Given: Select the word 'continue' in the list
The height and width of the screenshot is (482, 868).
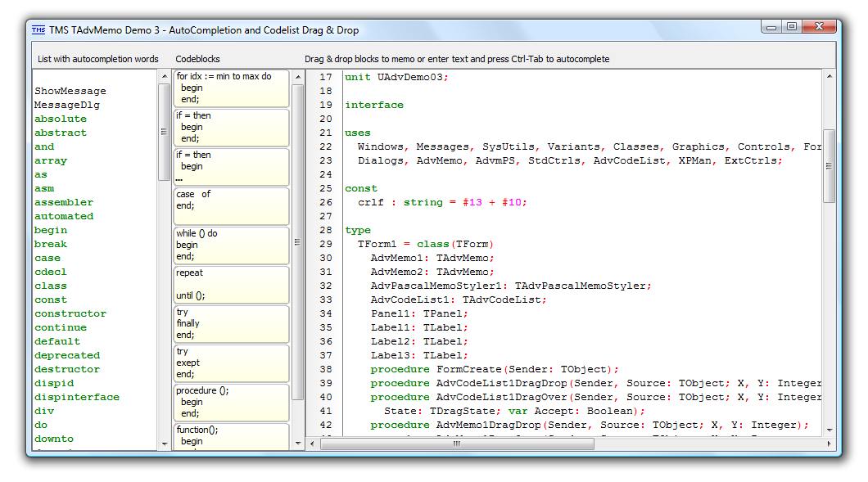Looking at the screenshot, I should click(x=61, y=327).
